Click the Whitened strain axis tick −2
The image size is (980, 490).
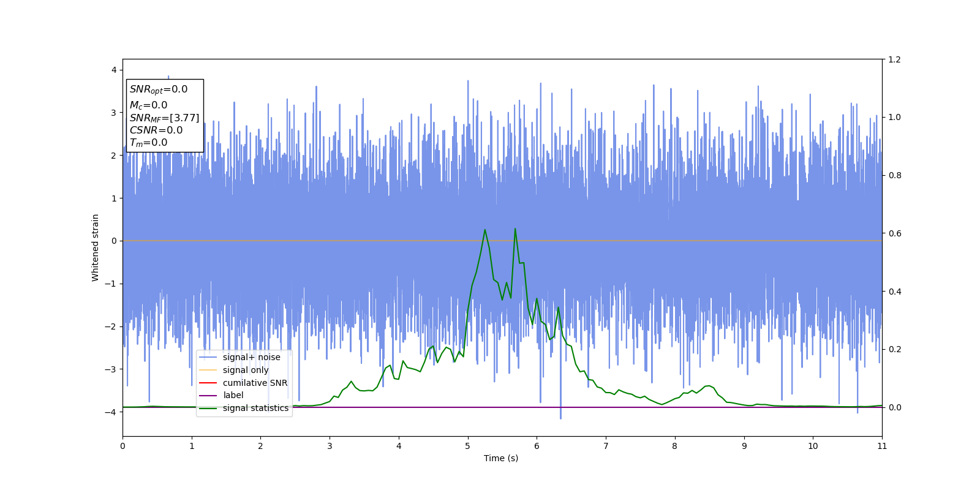tap(111, 326)
